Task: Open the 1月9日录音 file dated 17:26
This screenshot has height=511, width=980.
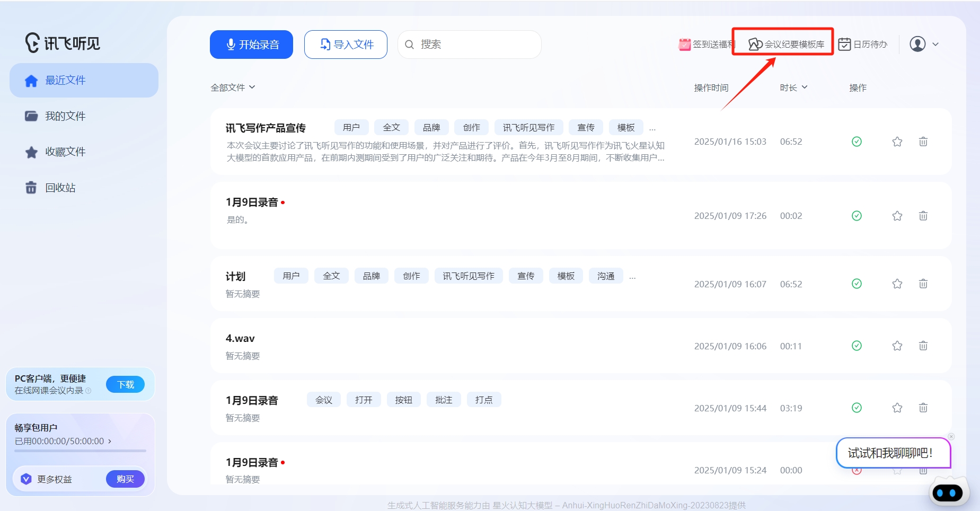Action: pos(252,202)
